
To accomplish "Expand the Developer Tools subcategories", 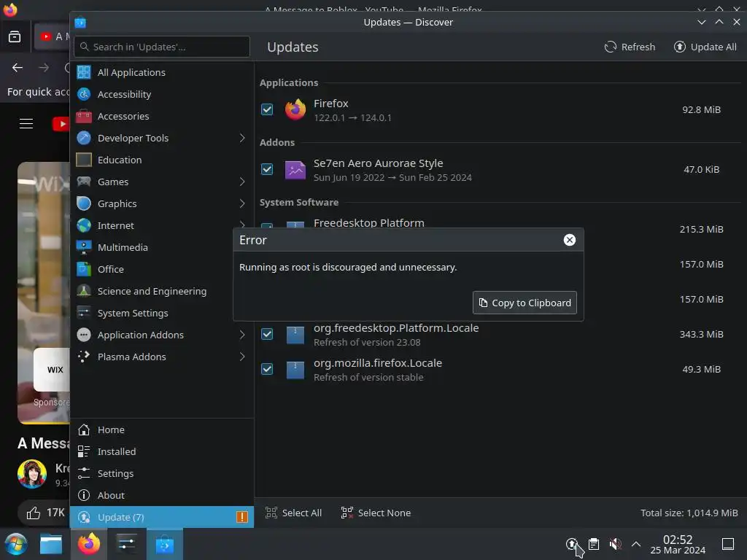I will point(242,138).
